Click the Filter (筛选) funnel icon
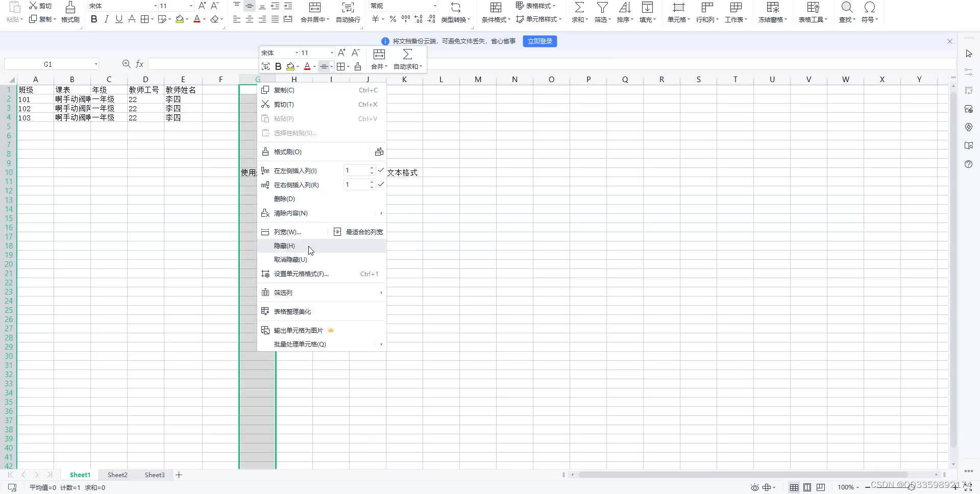 click(x=602, y=8)
